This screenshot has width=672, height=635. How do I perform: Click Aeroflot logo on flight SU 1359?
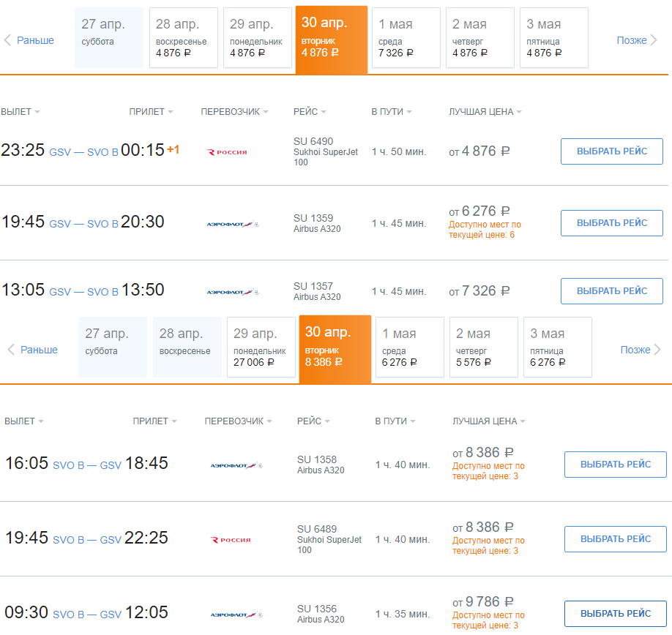232,224
